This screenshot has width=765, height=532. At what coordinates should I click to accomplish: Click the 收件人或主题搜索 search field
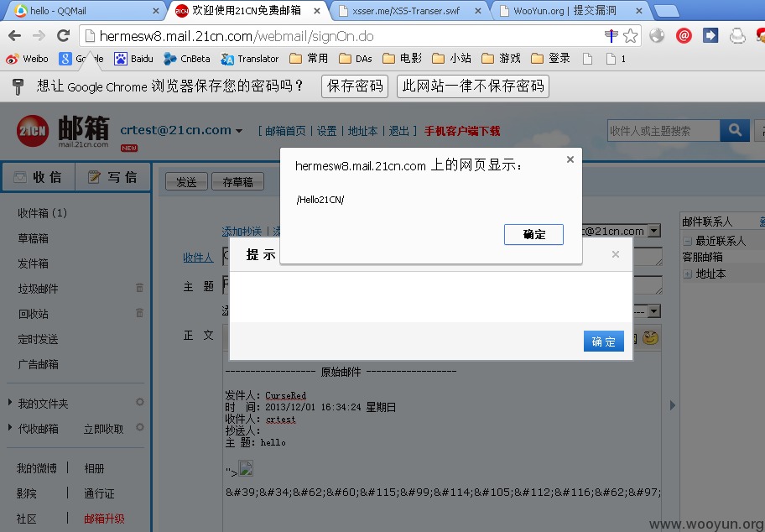pyautogui.click(x=664, y=130)
